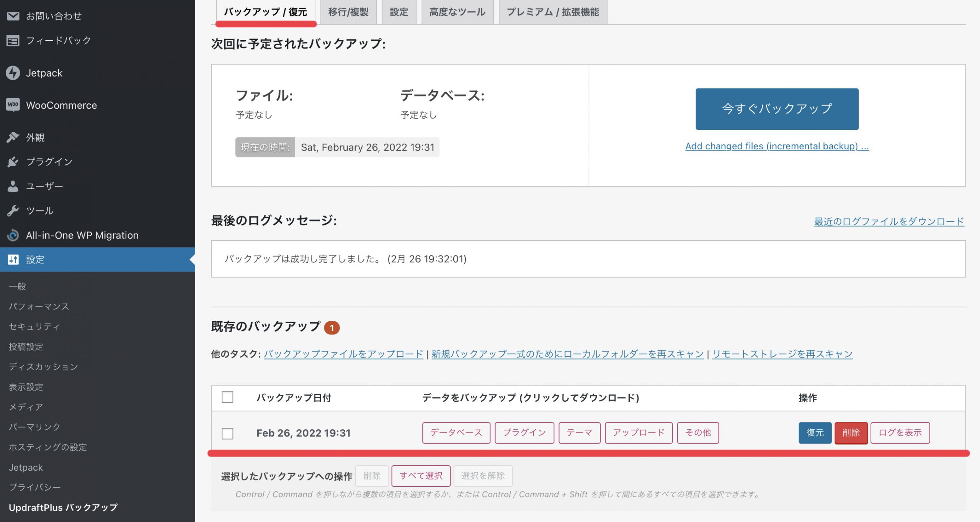Click the ログを表示 button
This screenshot has width=980, height=522.
coord(900,433)
